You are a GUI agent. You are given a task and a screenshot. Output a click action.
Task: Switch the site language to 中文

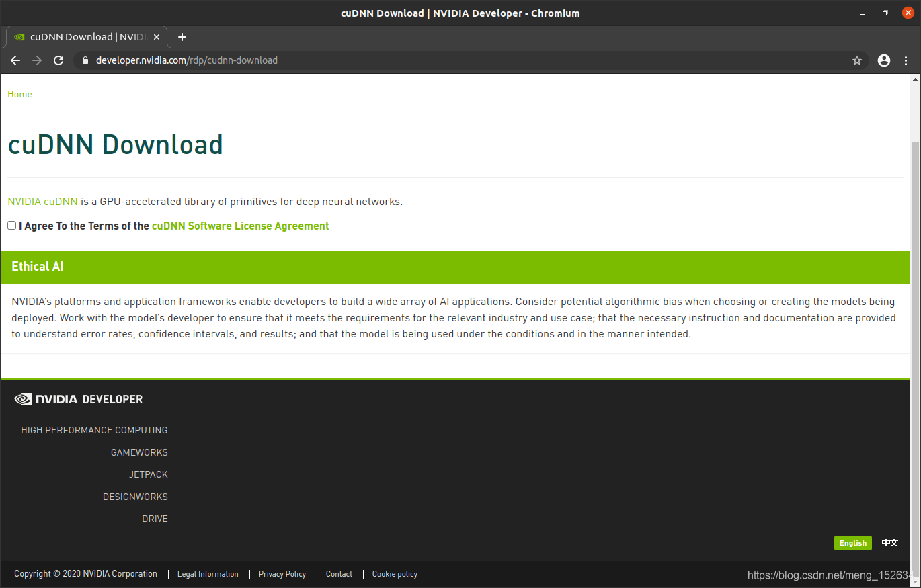click(x=890, y=543)
